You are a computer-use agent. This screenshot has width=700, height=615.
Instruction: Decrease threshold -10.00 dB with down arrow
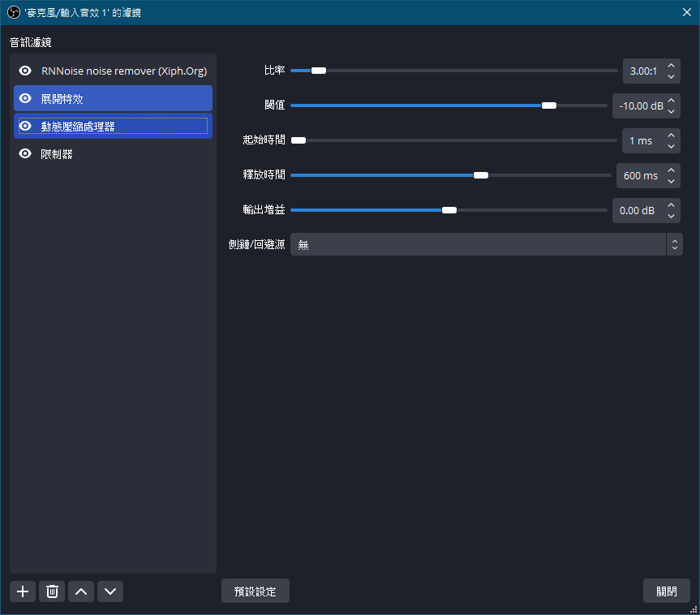pos(671,111)
